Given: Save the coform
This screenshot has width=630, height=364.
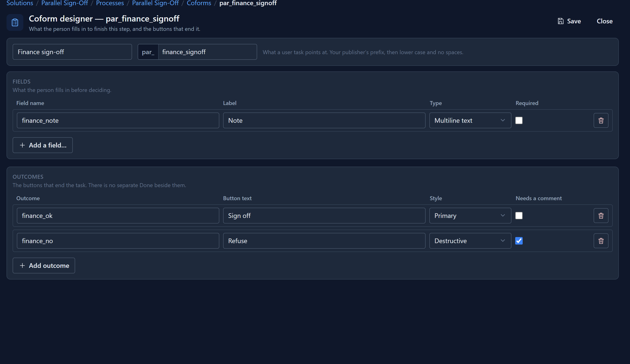Looking at the screenshot, I should tap(569, 21).
